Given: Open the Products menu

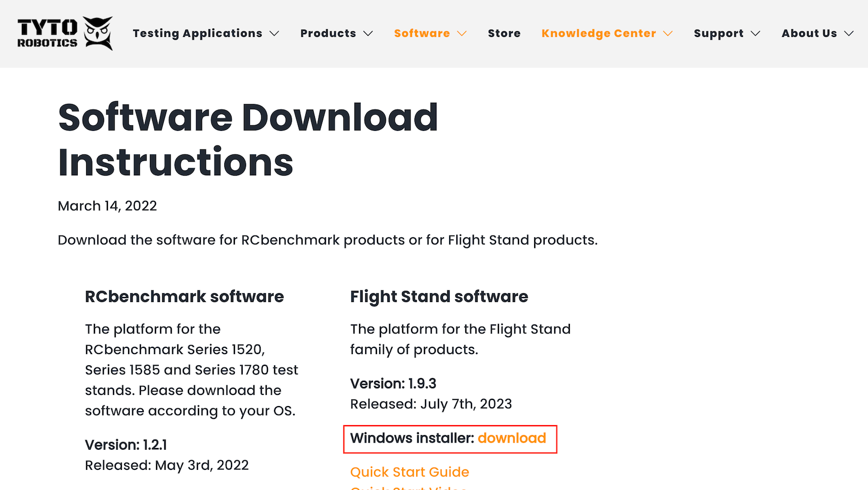Looking at the screenshot, I should tap(328, 33).
